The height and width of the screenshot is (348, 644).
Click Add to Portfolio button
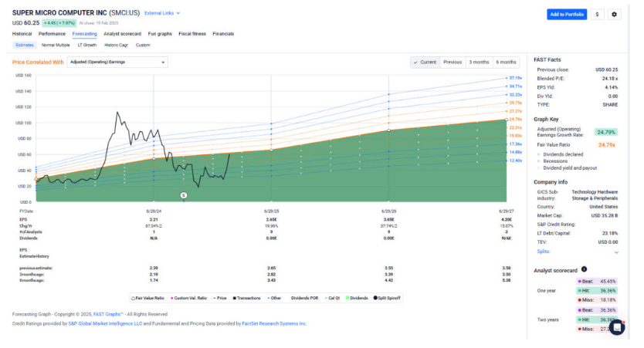(567, 15)
